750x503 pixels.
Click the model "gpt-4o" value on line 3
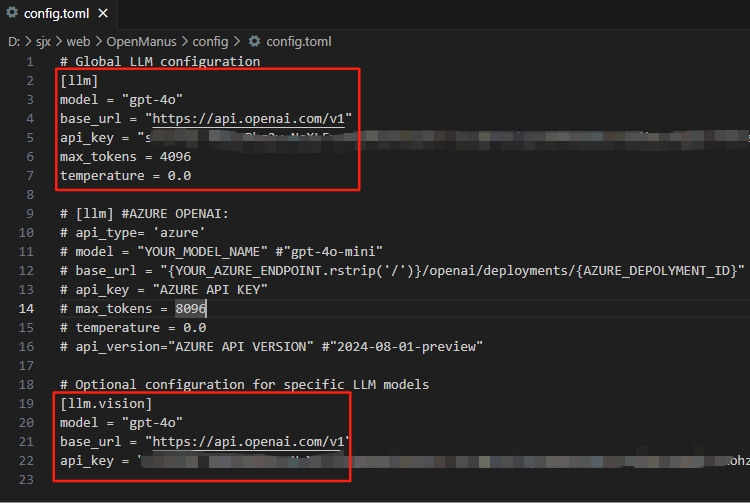pyautogui.click(x=152, y=99)
